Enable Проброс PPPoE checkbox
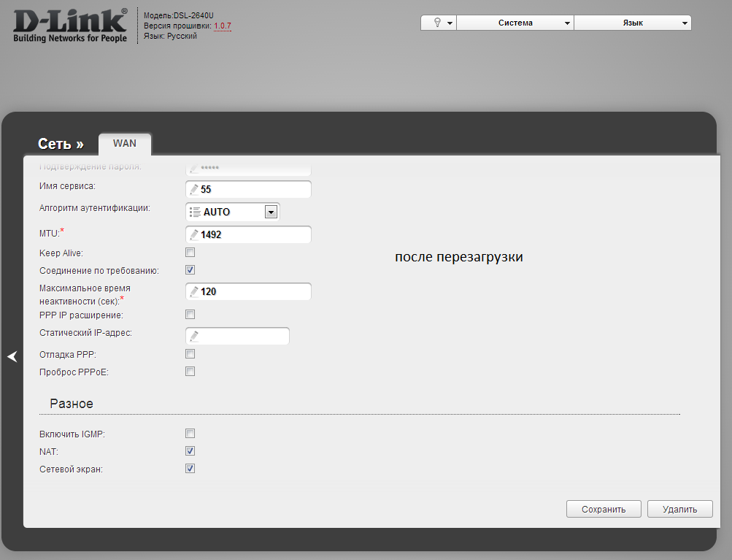Image resolution: width=732 pixels, height=560 pixels. 190,372
